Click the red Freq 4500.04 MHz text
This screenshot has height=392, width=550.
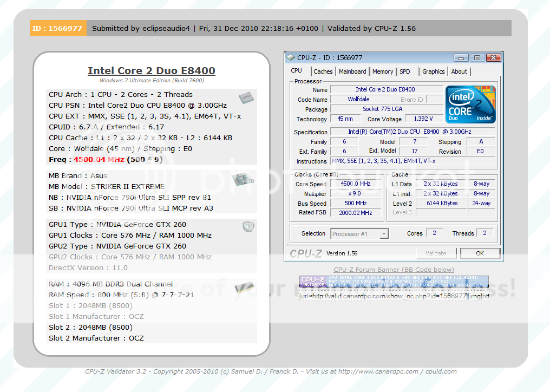(x=99, y=160)
